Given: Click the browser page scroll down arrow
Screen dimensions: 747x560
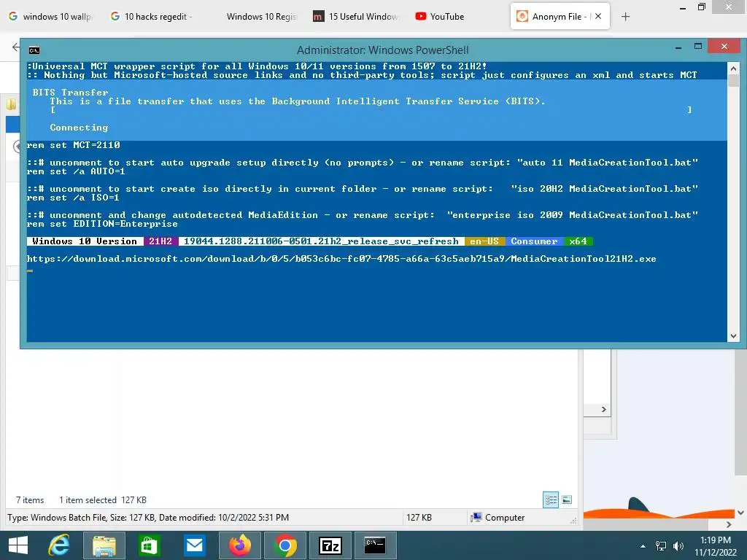Looking at the screenshot, I should coord(741,513).
